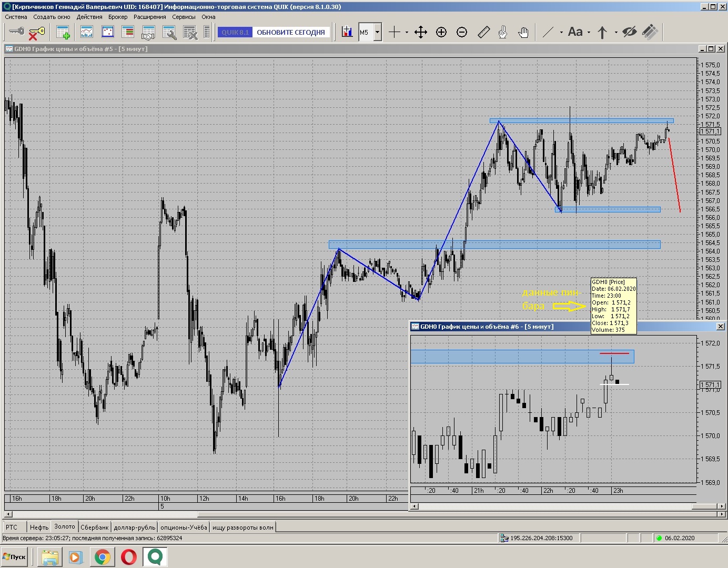
Task: Open file explorer from taskbar
Action: tap(49, 557)
